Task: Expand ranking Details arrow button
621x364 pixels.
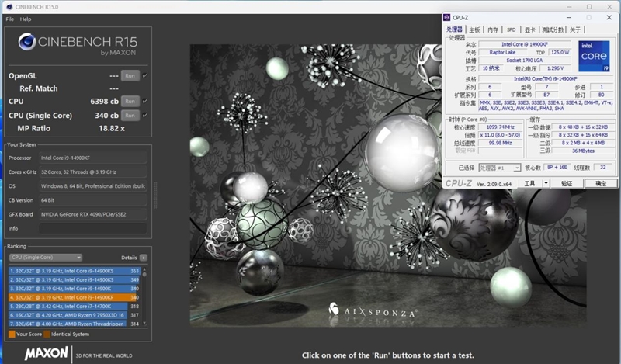Action: tap(144, 258)
